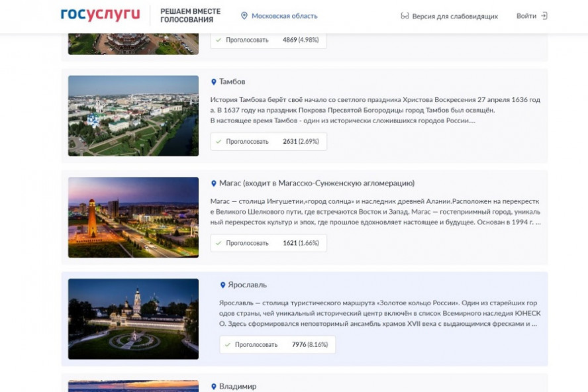Vote for Магас with the Проголосовать button
This screenshot has height=392, width=588.
[268, 243]
